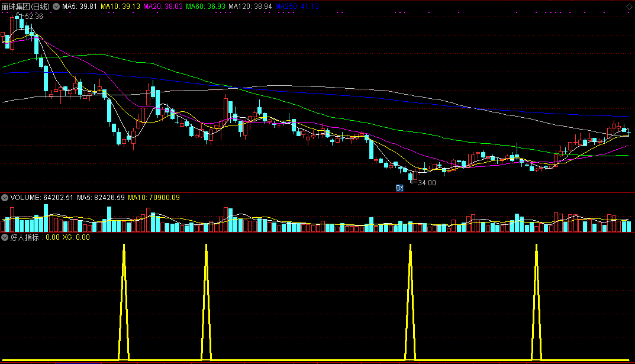Click the 34.00 low price marker
635x364 pixels.
[x=427, y=183]
